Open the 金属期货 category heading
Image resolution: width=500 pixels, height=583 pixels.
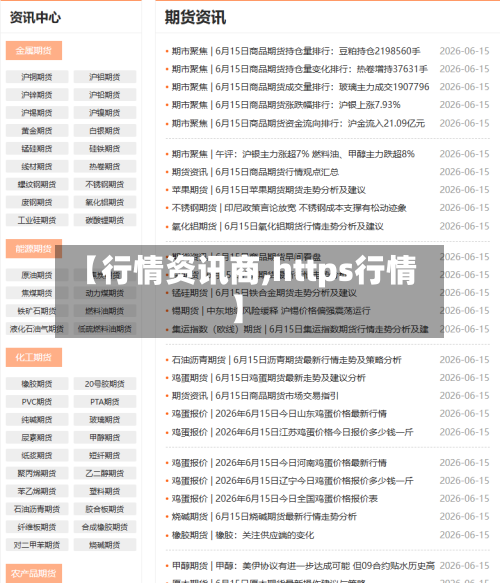click(34, 51)
